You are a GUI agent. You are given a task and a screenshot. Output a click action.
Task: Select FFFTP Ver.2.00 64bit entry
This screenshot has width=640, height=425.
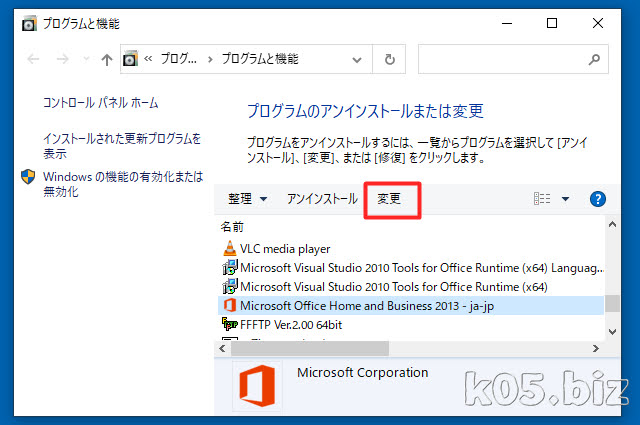[411, 325]
